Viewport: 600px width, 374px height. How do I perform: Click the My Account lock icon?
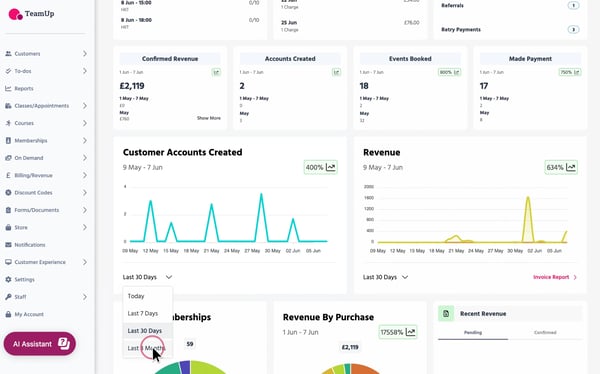8,314
